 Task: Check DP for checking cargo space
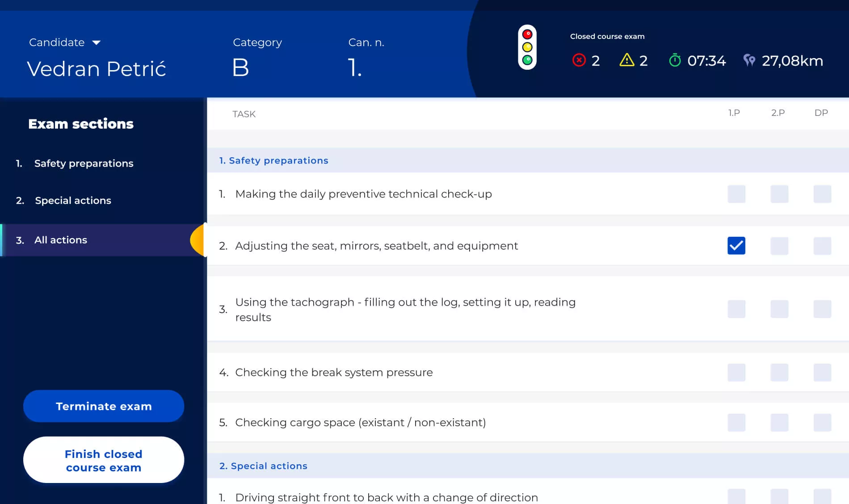click(x=822, y=423)
